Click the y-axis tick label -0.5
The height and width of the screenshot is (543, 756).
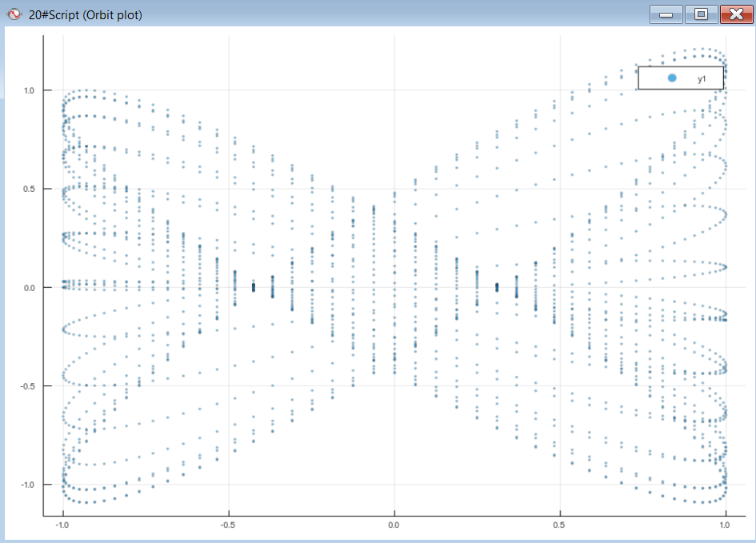(26, 386)
